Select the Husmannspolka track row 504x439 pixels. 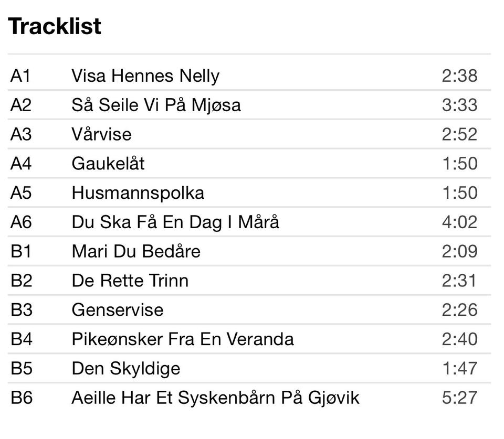(138, 193)
